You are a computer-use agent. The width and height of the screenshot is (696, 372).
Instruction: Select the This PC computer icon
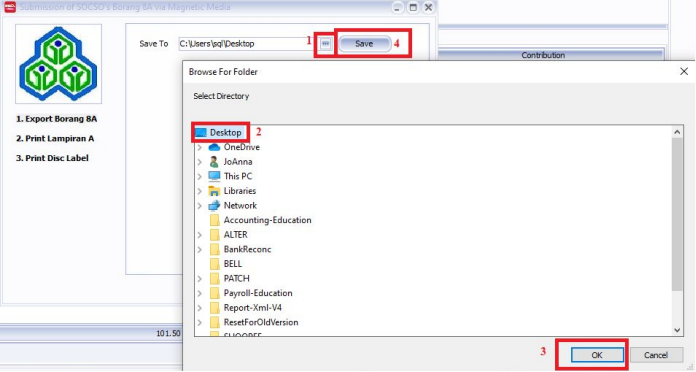tap(214, 176)
